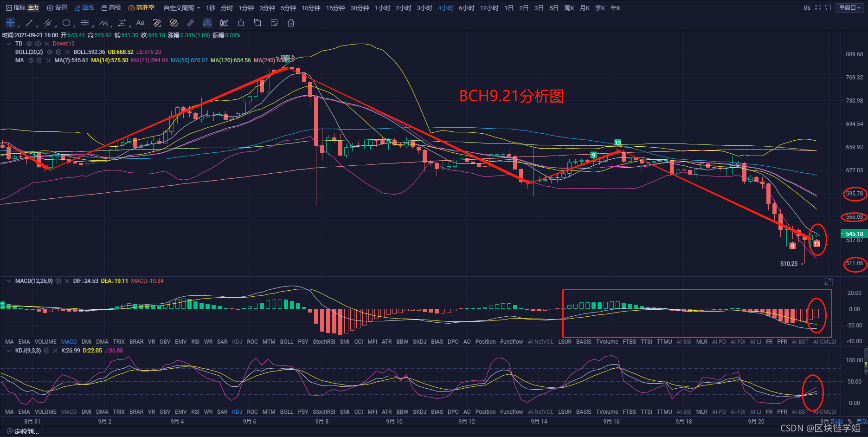Remove the KDJ indicator with X

(55, 351)
